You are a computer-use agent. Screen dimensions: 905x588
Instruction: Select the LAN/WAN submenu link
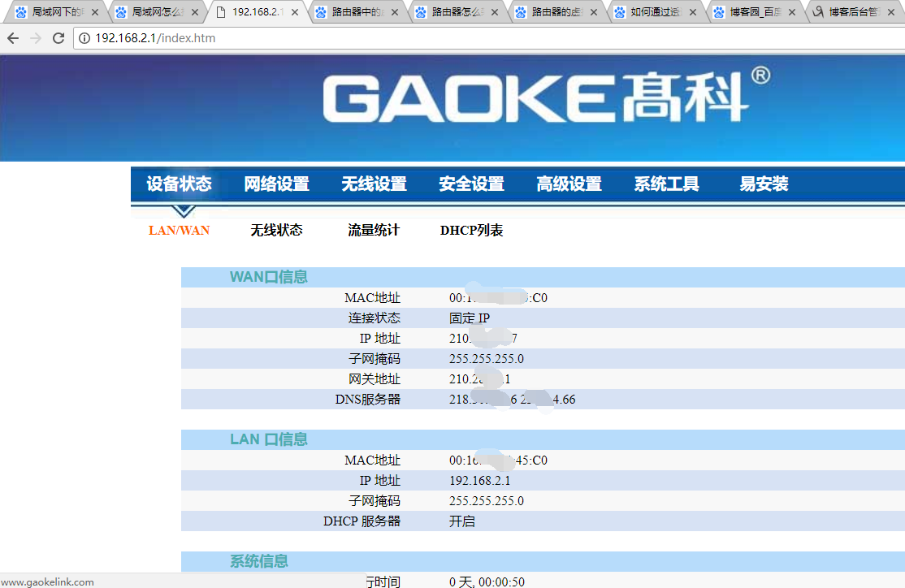tap(179, 230)
